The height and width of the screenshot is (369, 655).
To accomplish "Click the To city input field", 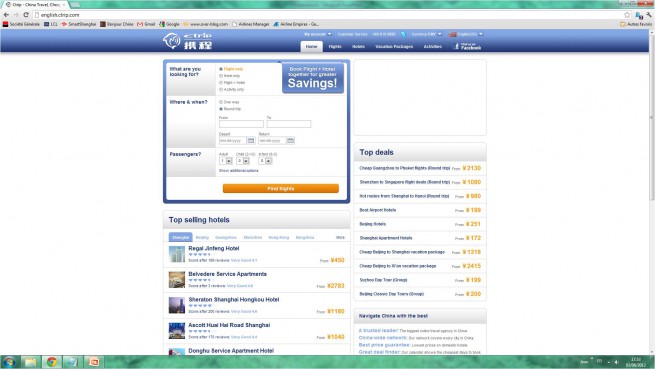I will point(289,124).
